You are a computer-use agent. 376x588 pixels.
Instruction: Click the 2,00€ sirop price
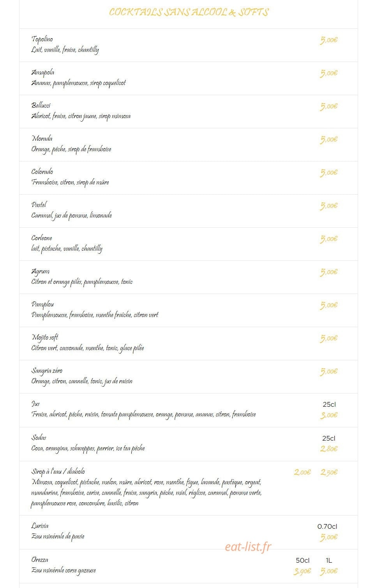pyautogui.click(x=302, y=472)
